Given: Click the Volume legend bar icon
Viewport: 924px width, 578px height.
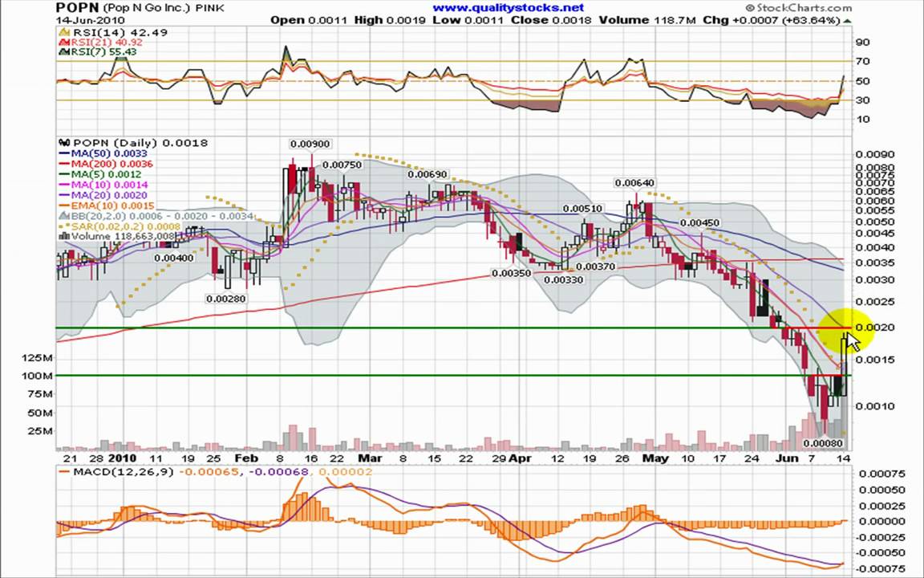Looking at the screenshot, I should tap(63, 237).
